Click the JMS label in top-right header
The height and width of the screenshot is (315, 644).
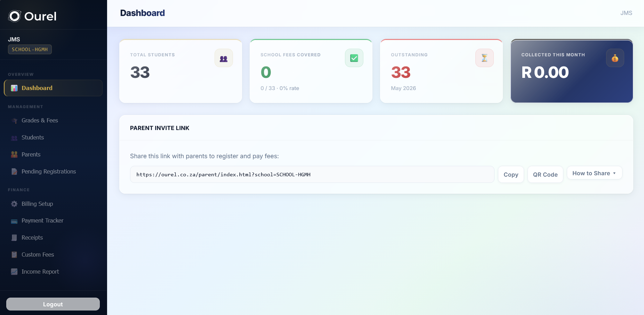click(626, 13)
